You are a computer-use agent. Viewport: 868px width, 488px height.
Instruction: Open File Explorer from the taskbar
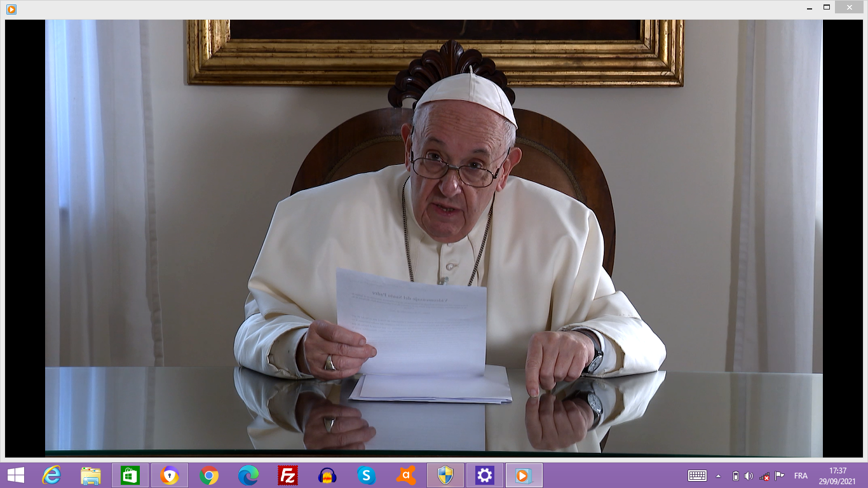91,475
